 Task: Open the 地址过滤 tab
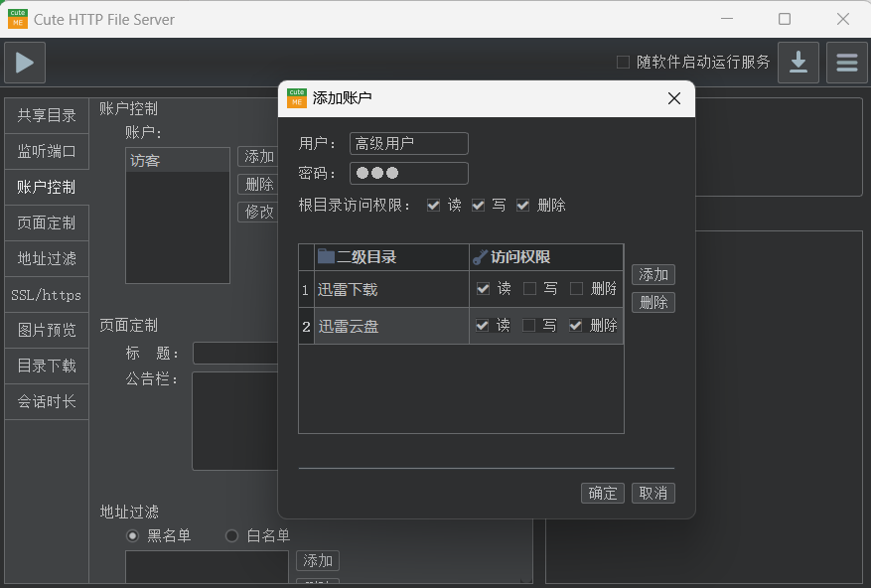[x=47, y=258]
